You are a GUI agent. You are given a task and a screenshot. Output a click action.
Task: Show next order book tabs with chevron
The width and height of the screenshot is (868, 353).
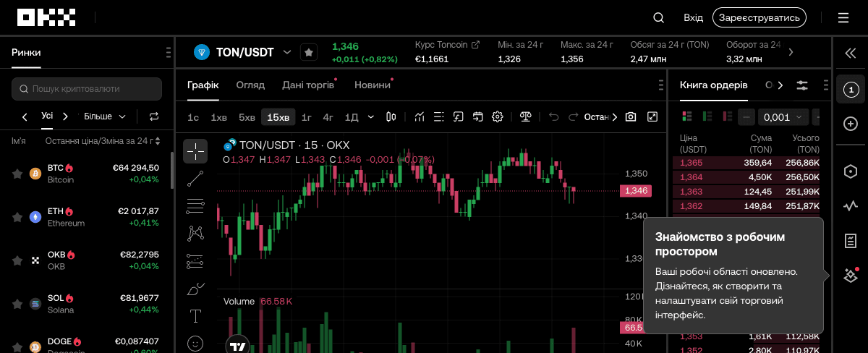(780, 85)
